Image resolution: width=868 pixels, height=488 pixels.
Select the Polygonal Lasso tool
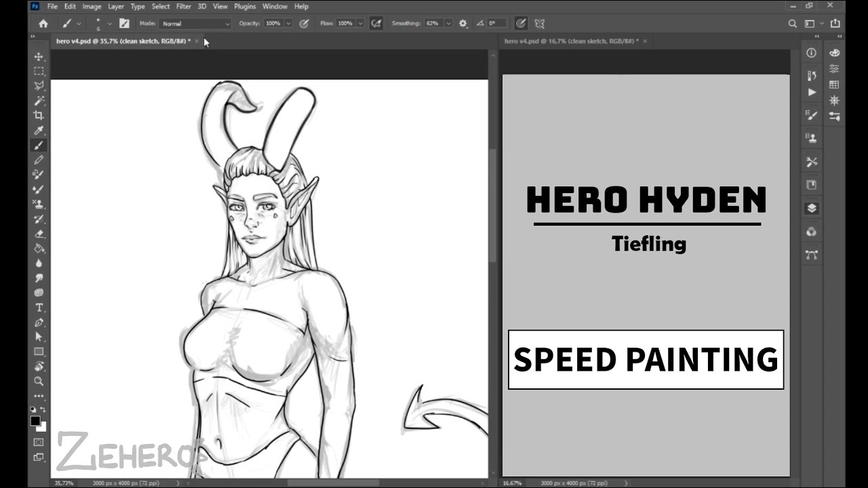tap(39, 86)
